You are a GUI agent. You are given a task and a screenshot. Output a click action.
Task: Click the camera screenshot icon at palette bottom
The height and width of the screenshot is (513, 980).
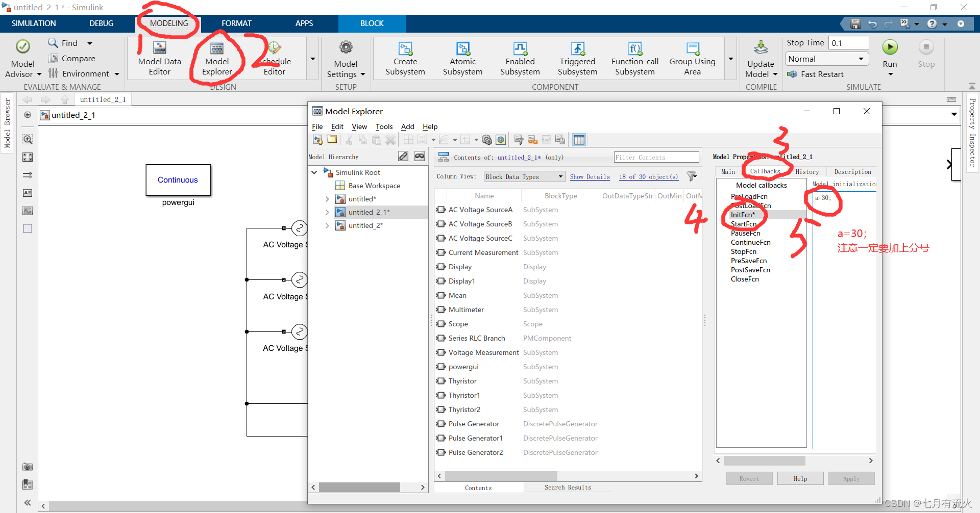click(x=28, y=467)
